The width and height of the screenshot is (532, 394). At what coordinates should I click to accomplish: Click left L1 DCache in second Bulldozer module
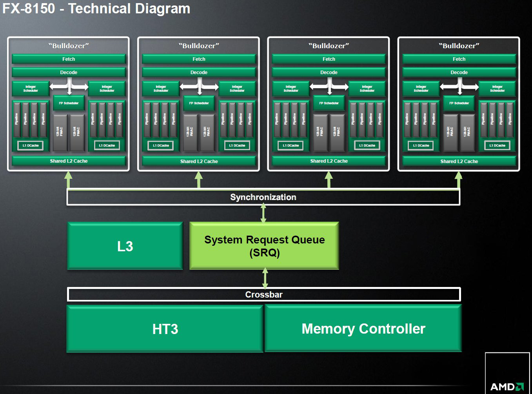pyautogui.click(x=161, y=145)
